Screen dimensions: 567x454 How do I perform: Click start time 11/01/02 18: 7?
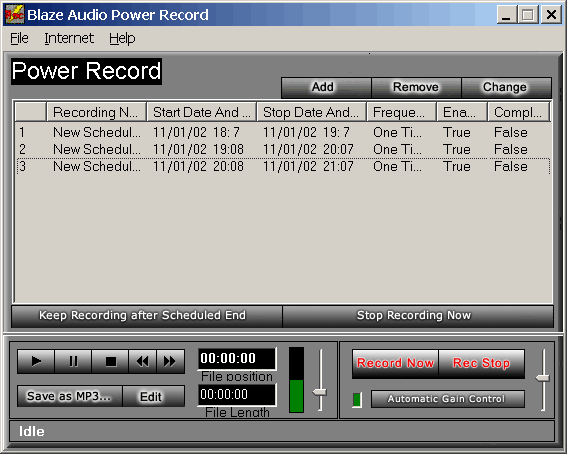pyautogui.click(x=196, y=132)
